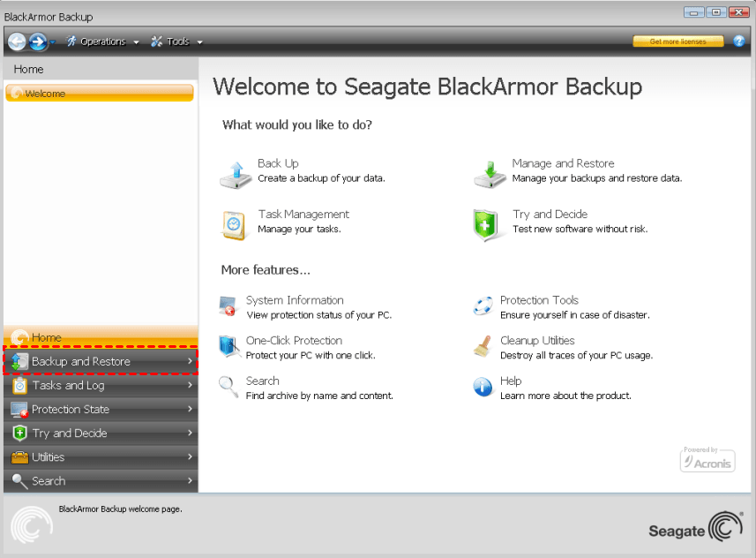The image size is (756, 558).
Task: Click the Get more licenses button
Action: coord(677,41)
